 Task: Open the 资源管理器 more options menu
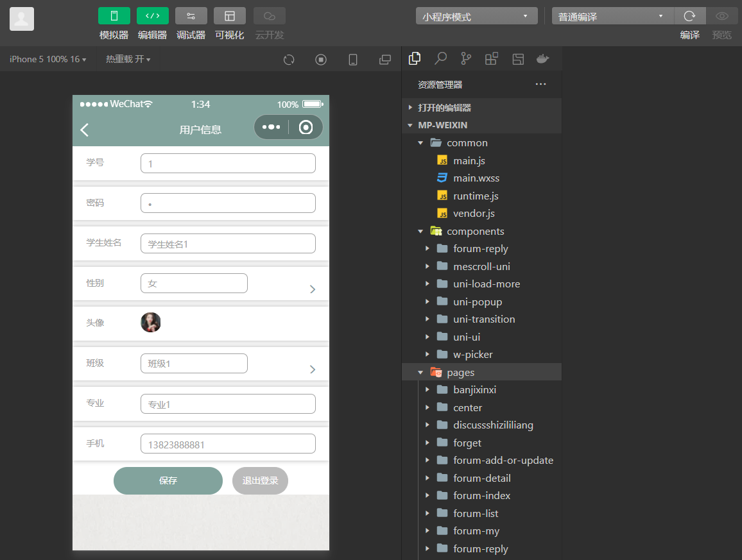tap(541, 84)
